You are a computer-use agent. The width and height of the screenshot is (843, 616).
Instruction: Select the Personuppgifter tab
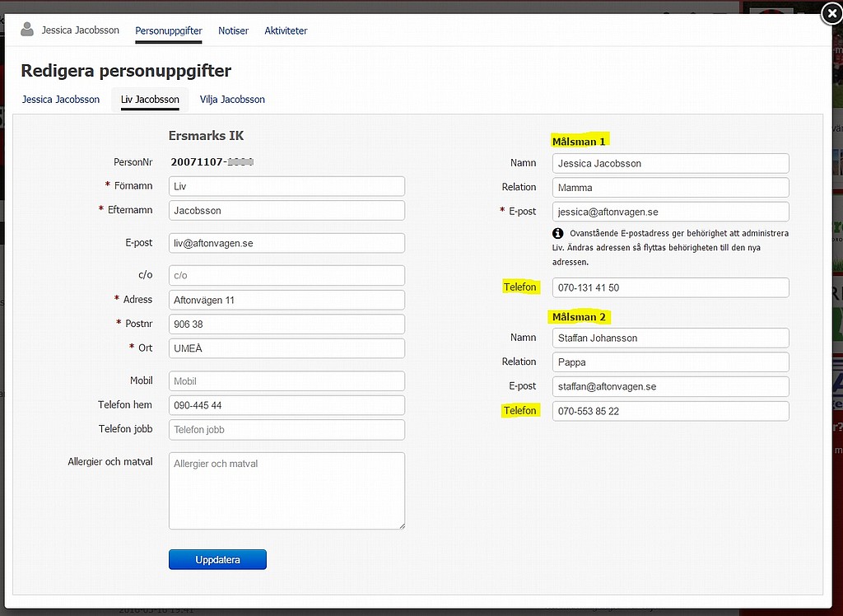coord(169,30)
